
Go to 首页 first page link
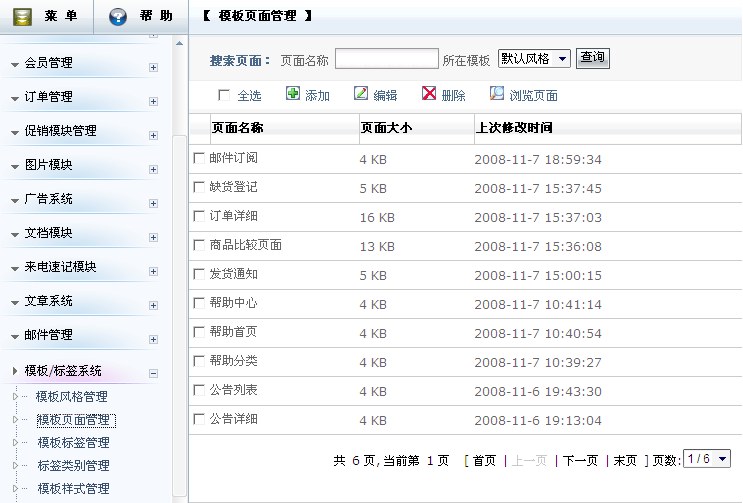484,460
